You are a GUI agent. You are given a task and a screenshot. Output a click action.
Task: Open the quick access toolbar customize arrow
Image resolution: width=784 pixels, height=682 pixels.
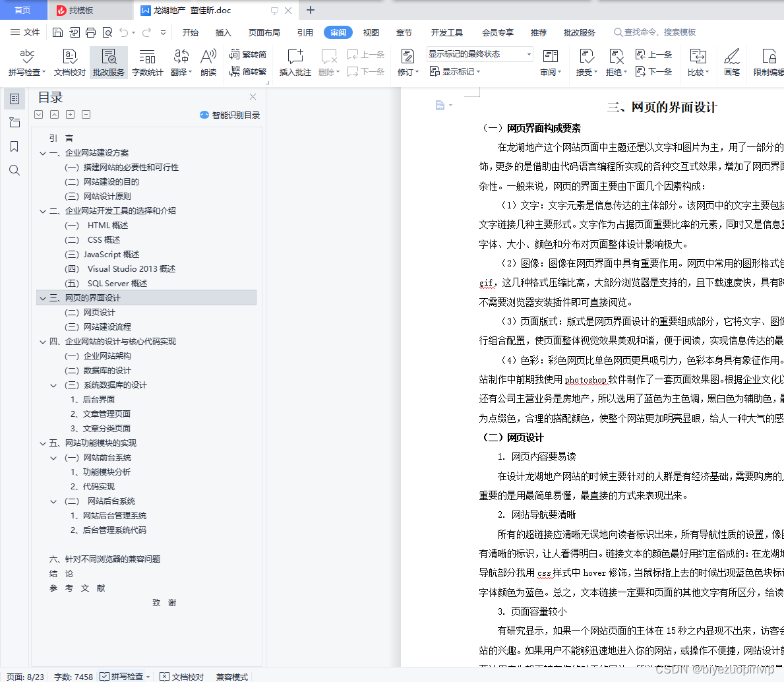click(163, 32)
